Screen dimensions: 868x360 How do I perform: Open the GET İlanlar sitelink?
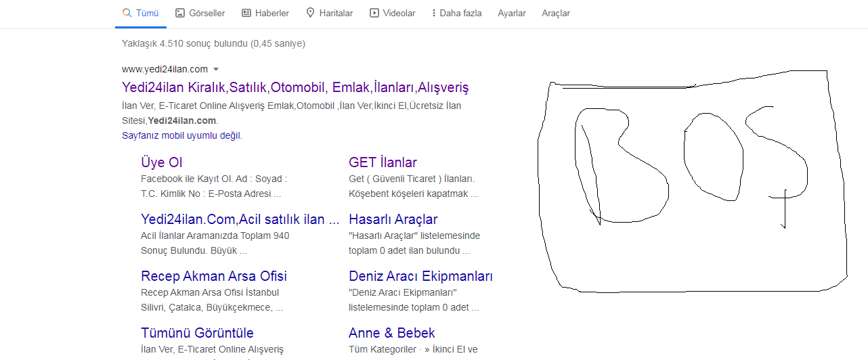point(383,162)
